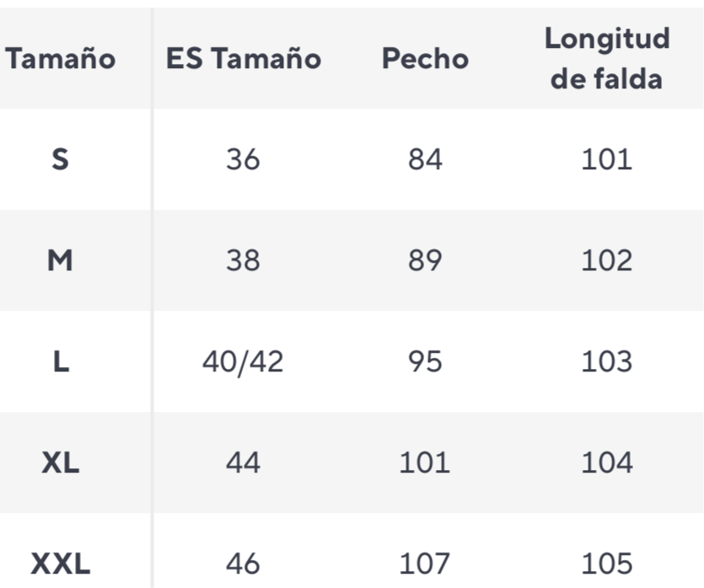This screenshot has width=704, height=588.
Task: Choose the M size row label
Action: click(60, 261)
